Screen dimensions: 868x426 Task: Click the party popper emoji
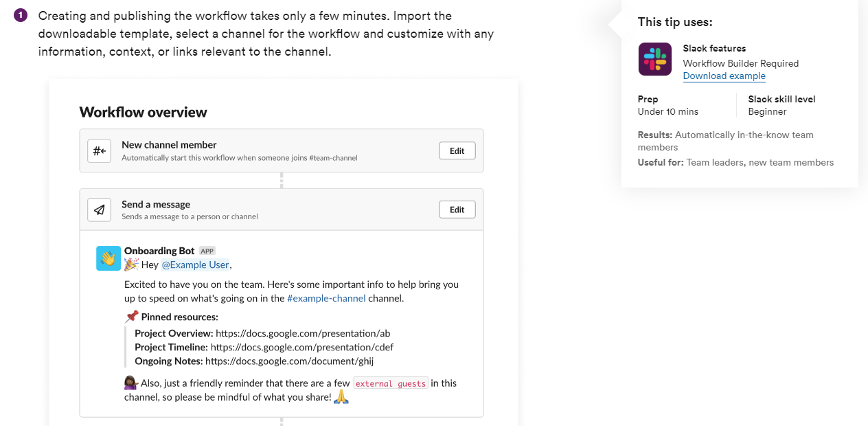coord(131,265)
